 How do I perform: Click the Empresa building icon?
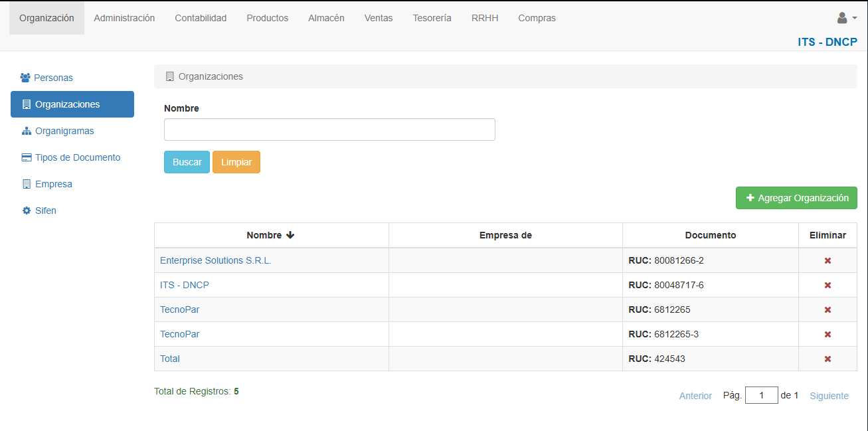tap(27, 184)
